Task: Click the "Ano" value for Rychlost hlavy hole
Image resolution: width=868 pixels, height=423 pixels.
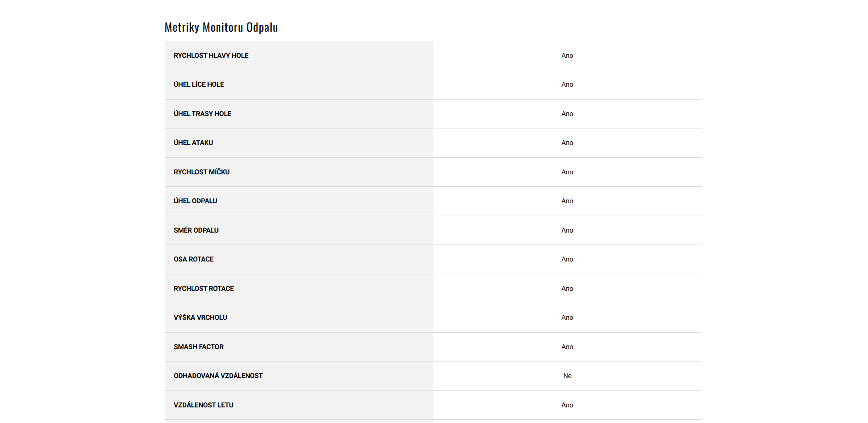Action: click(567, 56)
